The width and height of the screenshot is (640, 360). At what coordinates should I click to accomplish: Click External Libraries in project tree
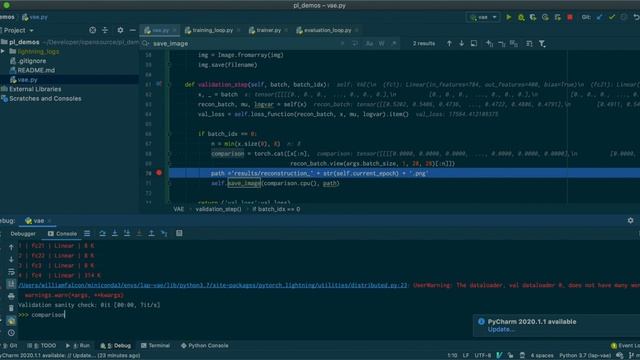(x=35, y=89)
